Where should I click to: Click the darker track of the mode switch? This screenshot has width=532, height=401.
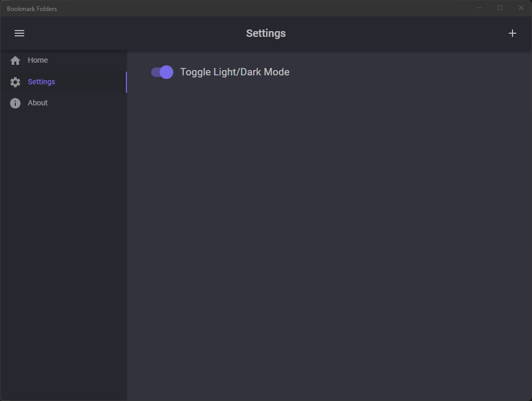tap(155, 72)
